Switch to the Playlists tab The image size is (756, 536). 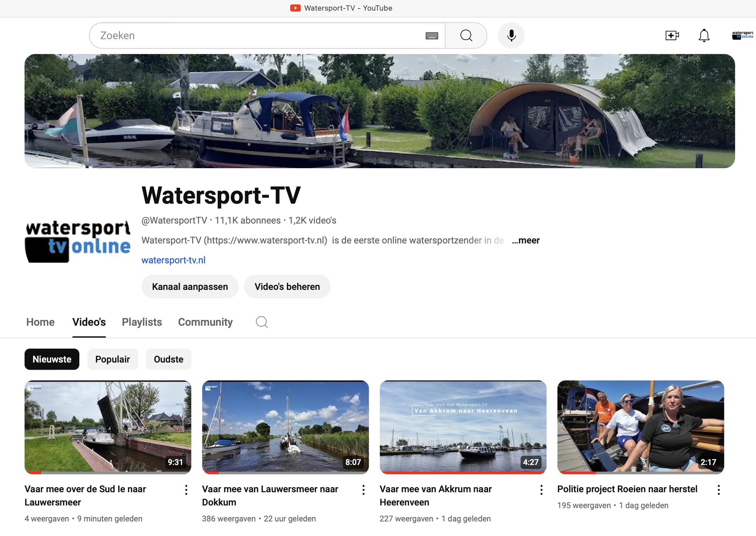coord(142,322)
